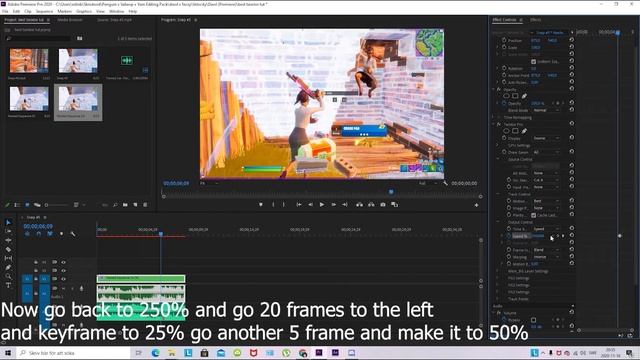Step forward one frame in Program monitor
Viewport: 640px width, 360px height.
(333, 204)
